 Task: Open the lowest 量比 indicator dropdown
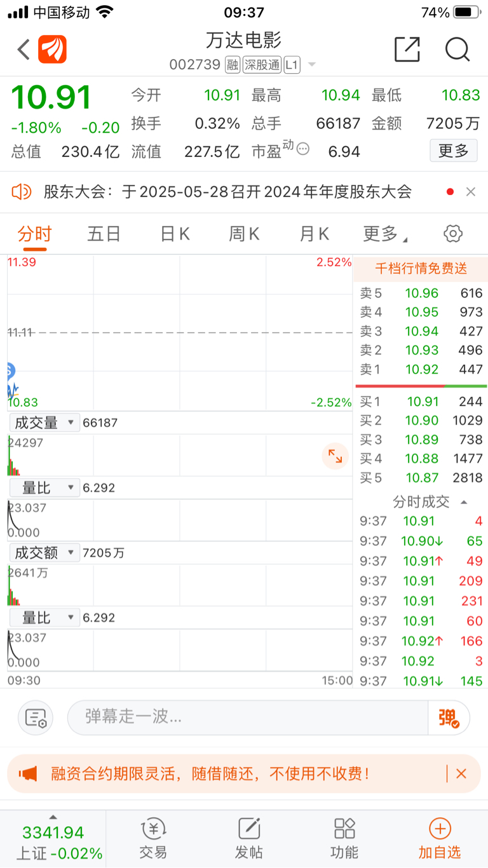click(44, 617)
